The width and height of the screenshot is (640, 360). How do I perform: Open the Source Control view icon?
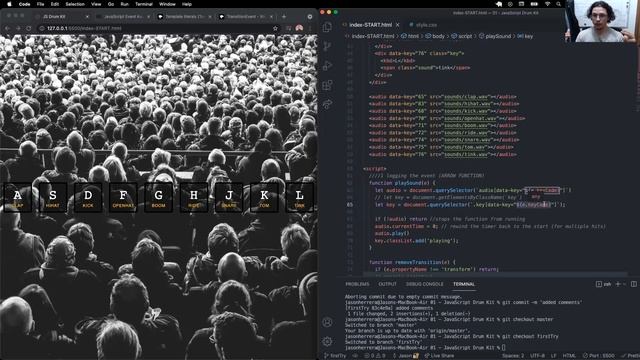327,46
